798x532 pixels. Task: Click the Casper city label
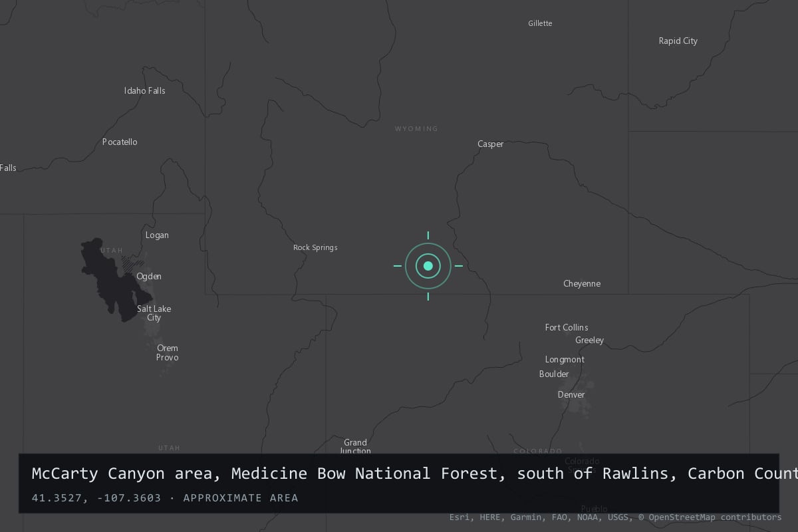tap(491, 144)
